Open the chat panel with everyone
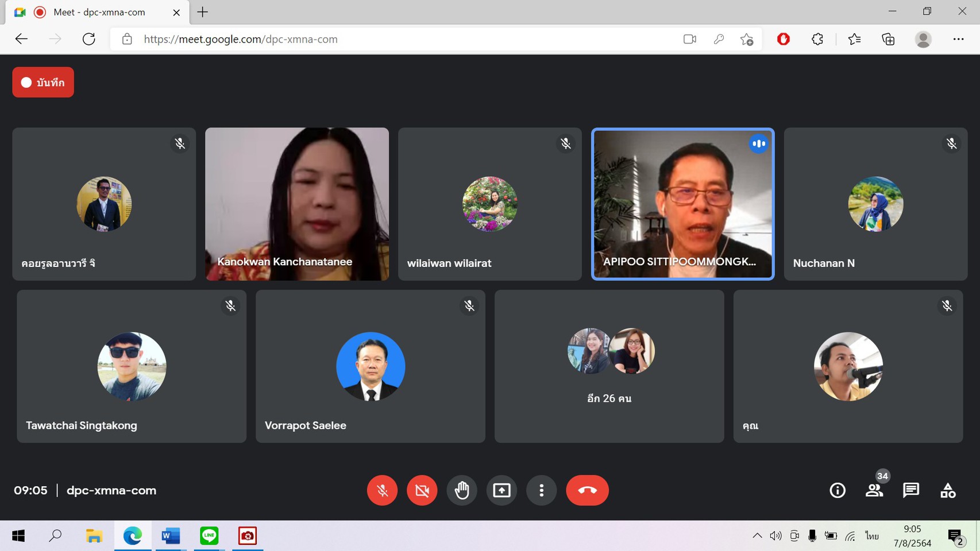The image size is (980, 551). [x=910, y=490]
